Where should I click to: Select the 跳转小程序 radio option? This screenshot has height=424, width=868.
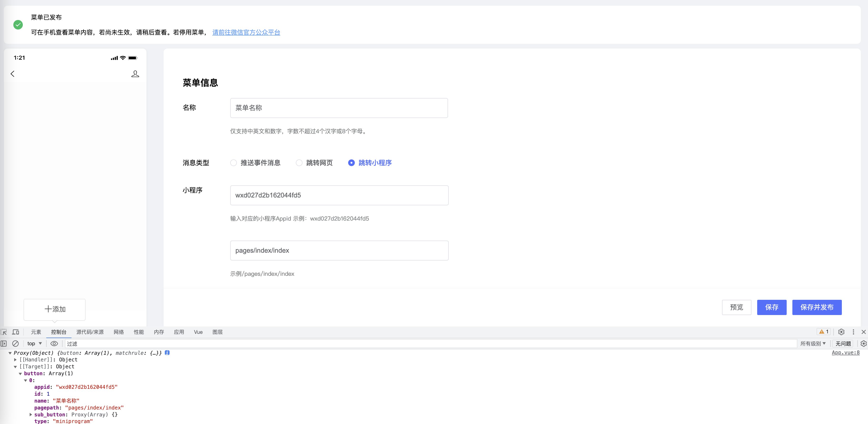351,163
